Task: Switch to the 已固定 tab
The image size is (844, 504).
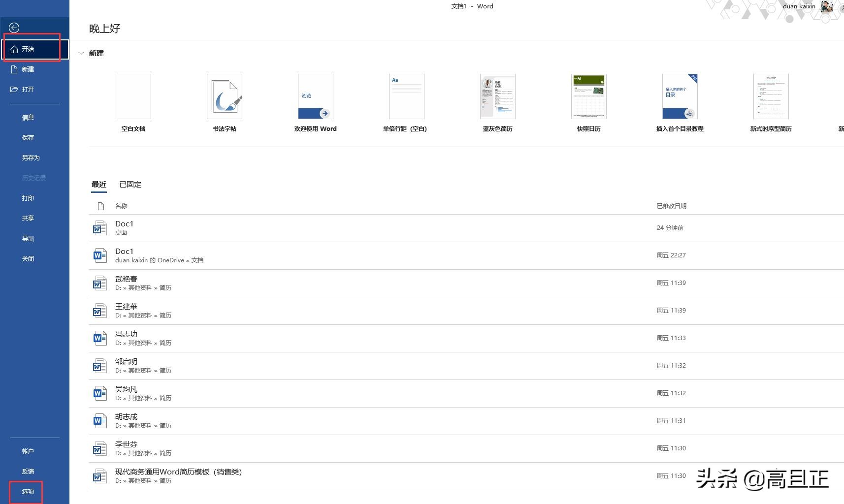Action: pyautogui.click(x=130, y=185)
